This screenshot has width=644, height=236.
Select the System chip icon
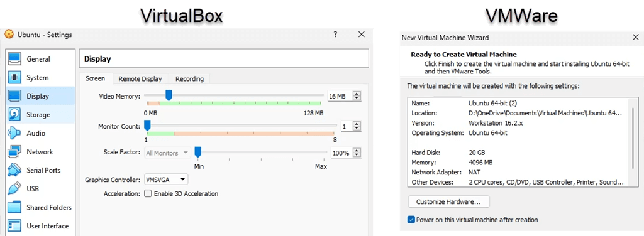coord(15,77)
